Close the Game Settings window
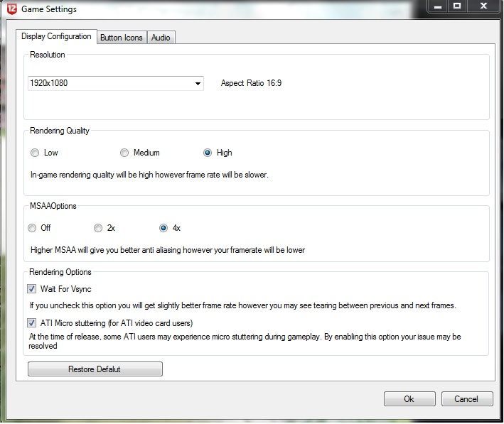504x424 pixels. 483,6
